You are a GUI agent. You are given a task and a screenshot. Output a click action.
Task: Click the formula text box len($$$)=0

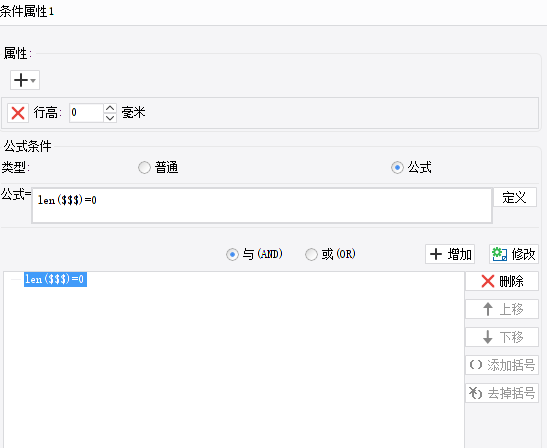click(262, 206)
